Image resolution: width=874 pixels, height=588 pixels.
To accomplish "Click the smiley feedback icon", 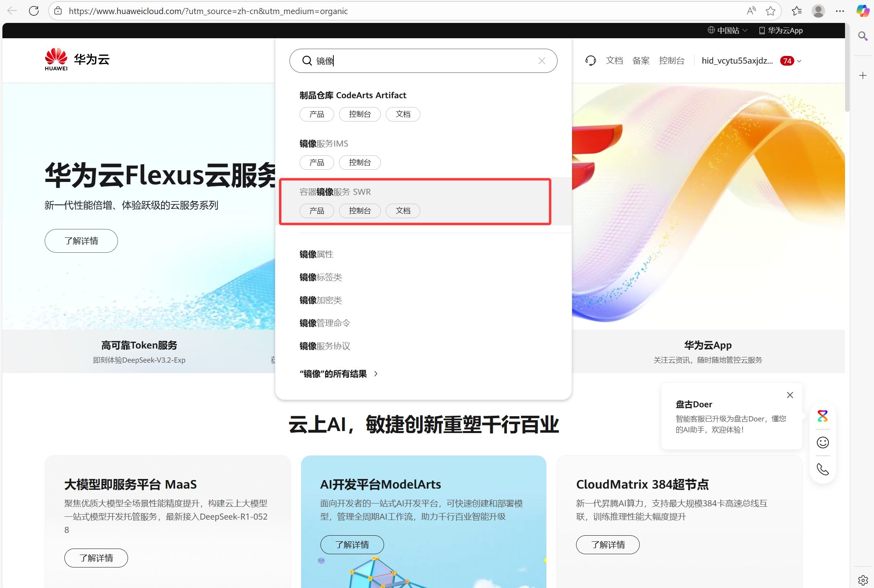I will [x=822, y=443].
